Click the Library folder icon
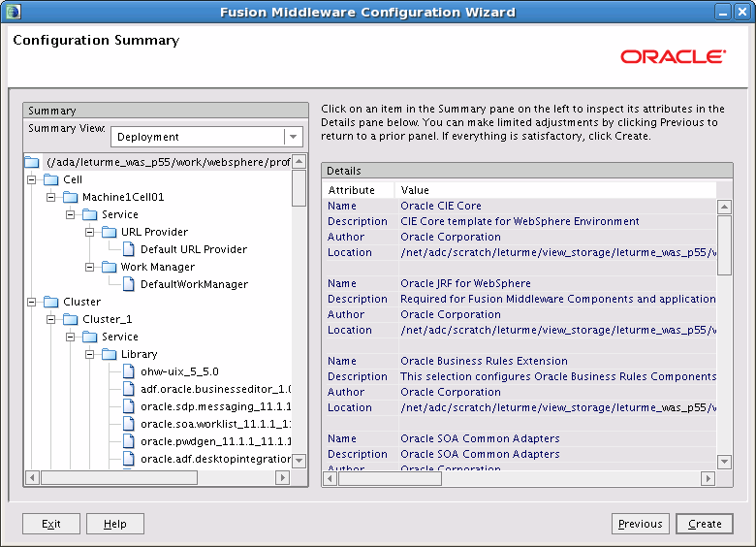This screenshot has height=547, width=756. [x=109, y=354]
